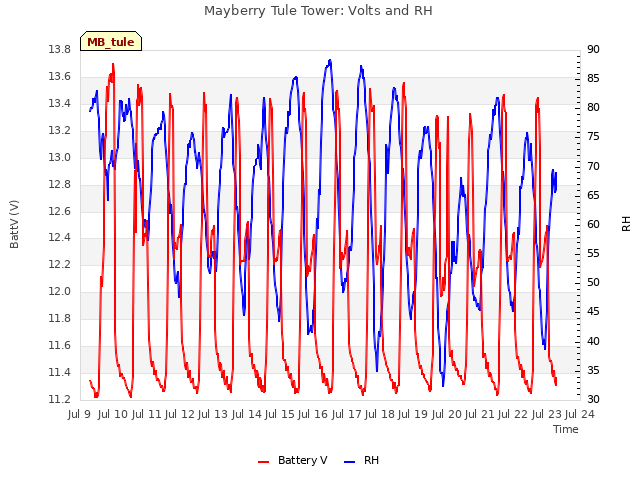This screenshot has width=640, height=480.
Task: Click the lowest RH dip near Jul 20
Action: (443, 384)
